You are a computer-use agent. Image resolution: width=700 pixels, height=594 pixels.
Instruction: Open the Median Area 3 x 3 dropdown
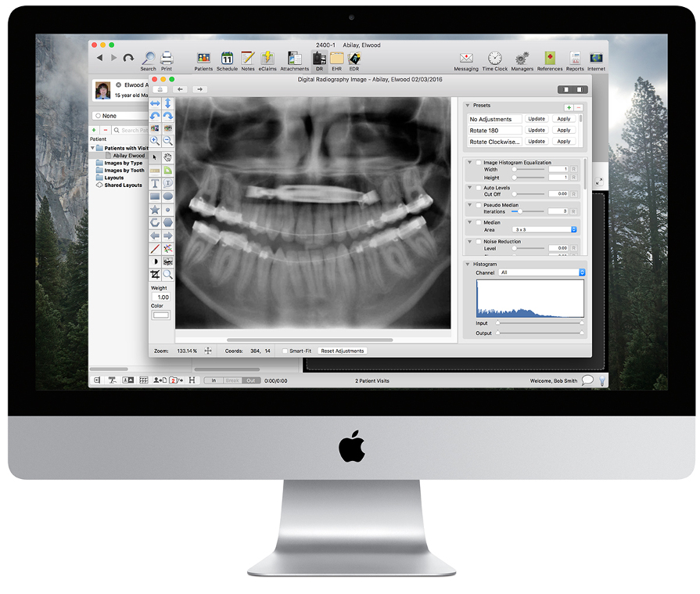tap(544, 229)
